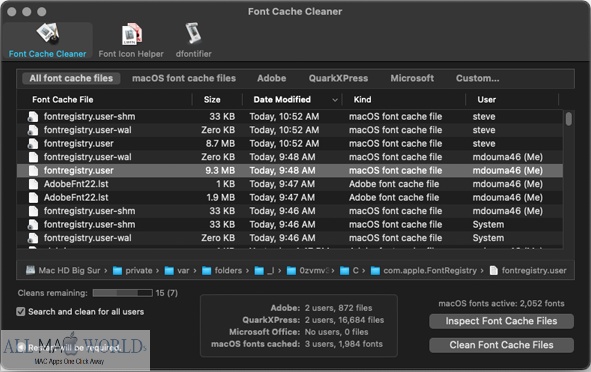Click file icon of the 8.7 MB fontregistry.user
This screenshot has height=372, width=591.
click(33, 144)
